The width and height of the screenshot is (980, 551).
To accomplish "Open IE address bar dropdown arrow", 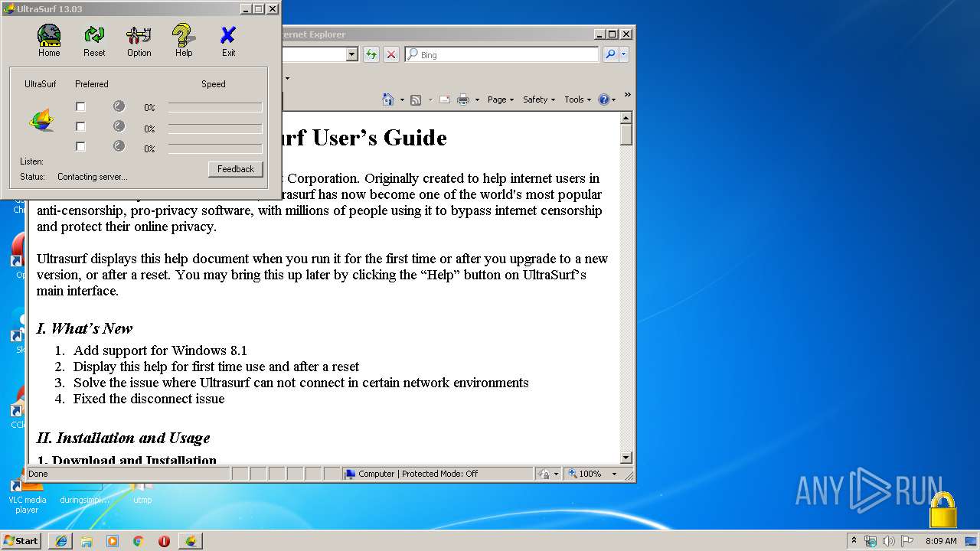I will [352, 54].
